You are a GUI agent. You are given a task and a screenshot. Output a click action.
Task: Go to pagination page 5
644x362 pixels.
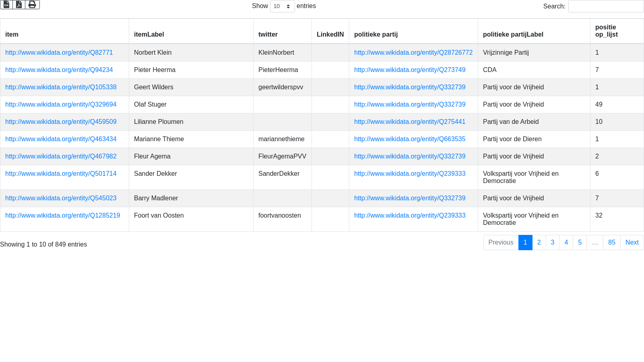(580, 243)
